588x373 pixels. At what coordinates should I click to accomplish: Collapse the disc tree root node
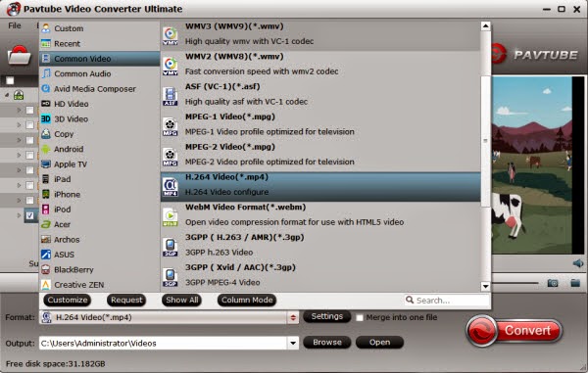tap(7, 95)
